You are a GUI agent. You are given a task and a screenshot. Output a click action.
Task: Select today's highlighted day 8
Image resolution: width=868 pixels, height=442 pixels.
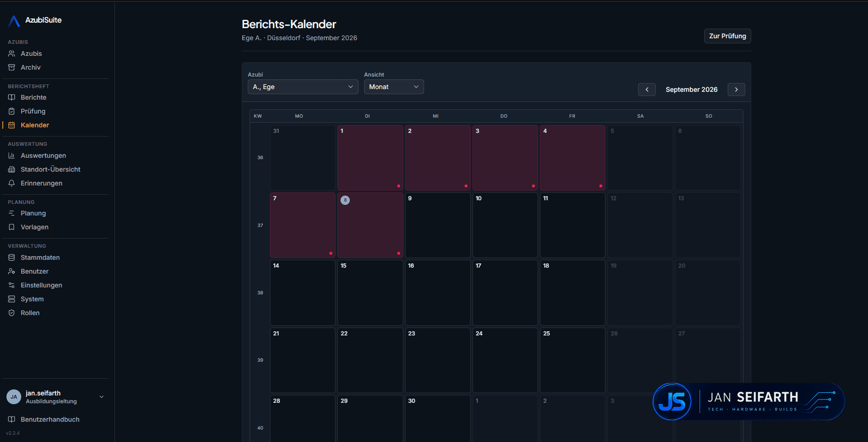(370, 225)
